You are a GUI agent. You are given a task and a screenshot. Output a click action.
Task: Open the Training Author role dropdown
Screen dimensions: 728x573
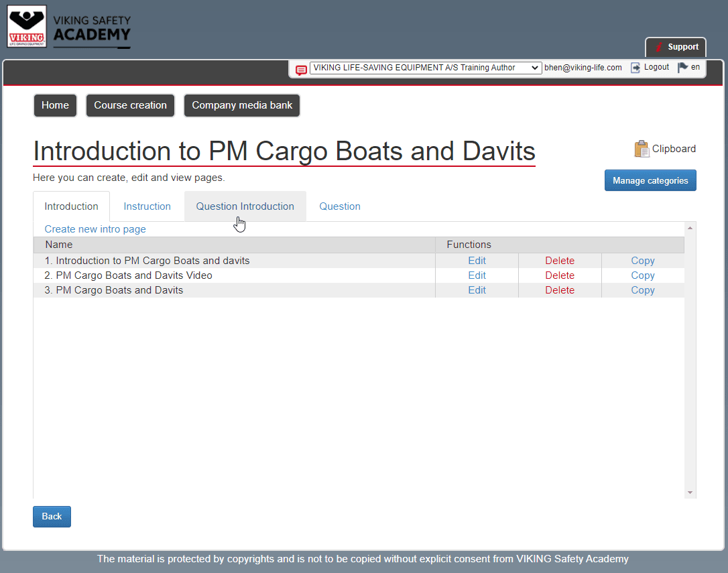click(x=425, y=68)
